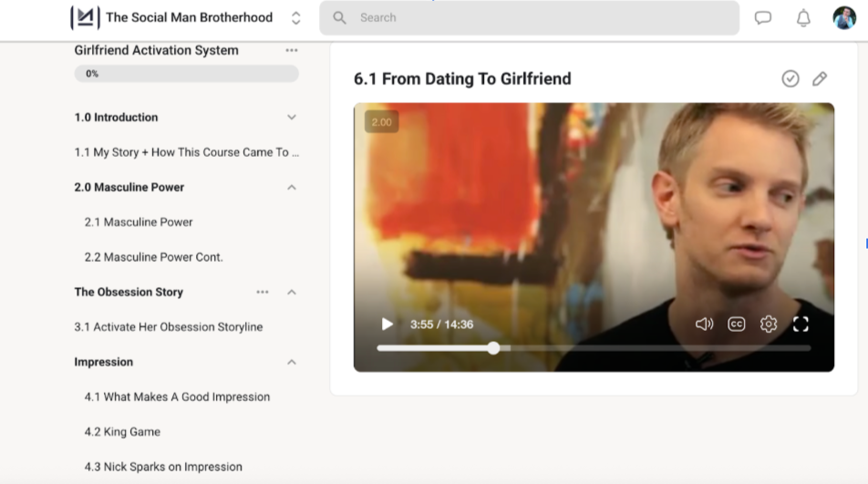Edit lesson with the pencil icon
The image size is (868, 484).
tap(820, 79)
